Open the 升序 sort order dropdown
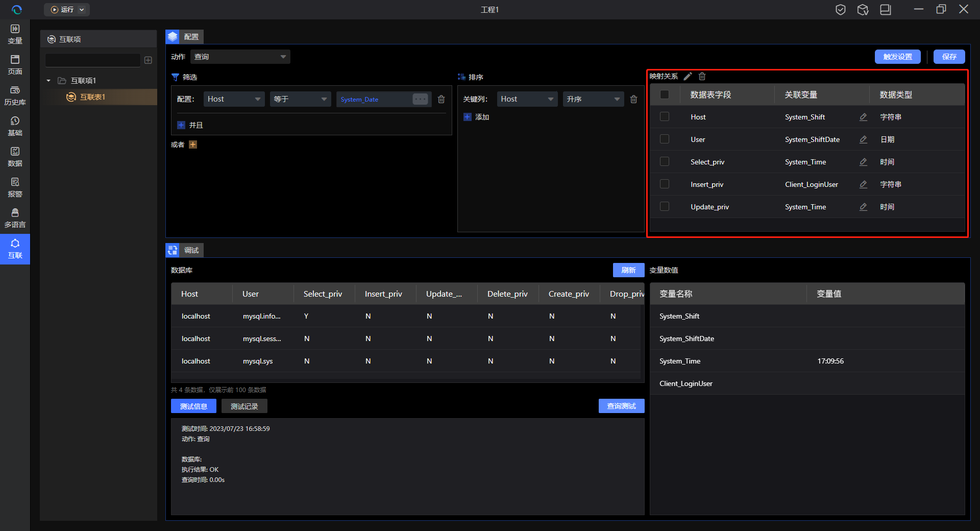The image size is (980, 531). pos(593,99)
